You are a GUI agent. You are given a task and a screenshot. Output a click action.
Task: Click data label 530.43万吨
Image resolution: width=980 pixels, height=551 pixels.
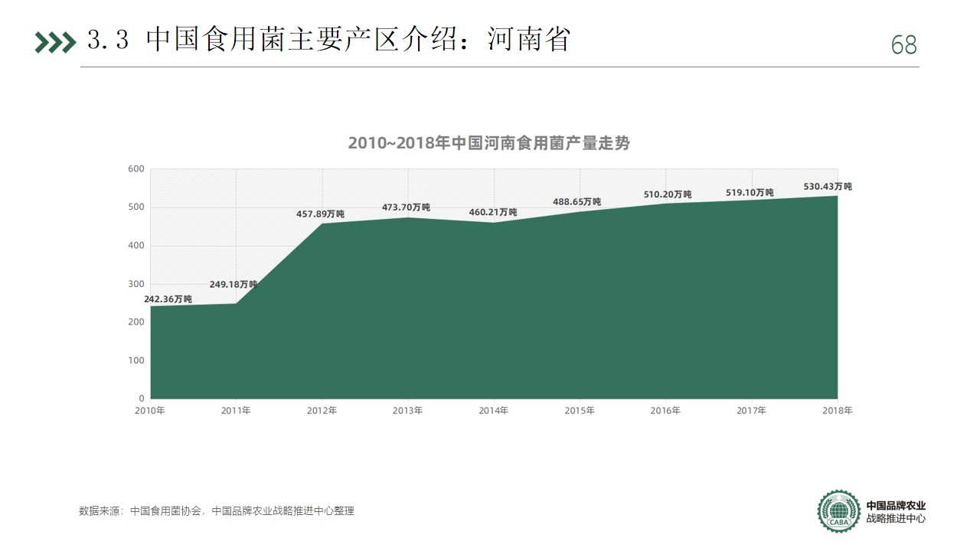click(x=828, y=187)
